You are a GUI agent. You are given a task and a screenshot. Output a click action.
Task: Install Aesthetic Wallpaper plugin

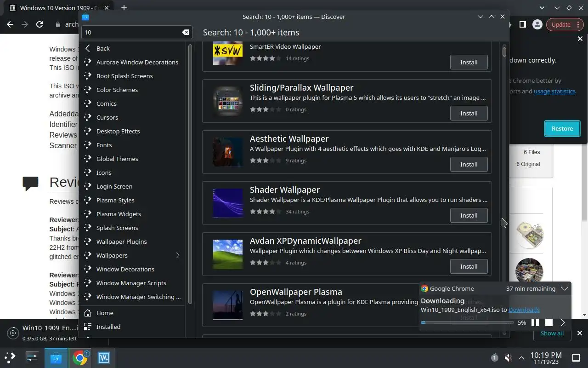pyautogui.click(x=469, y=164)
